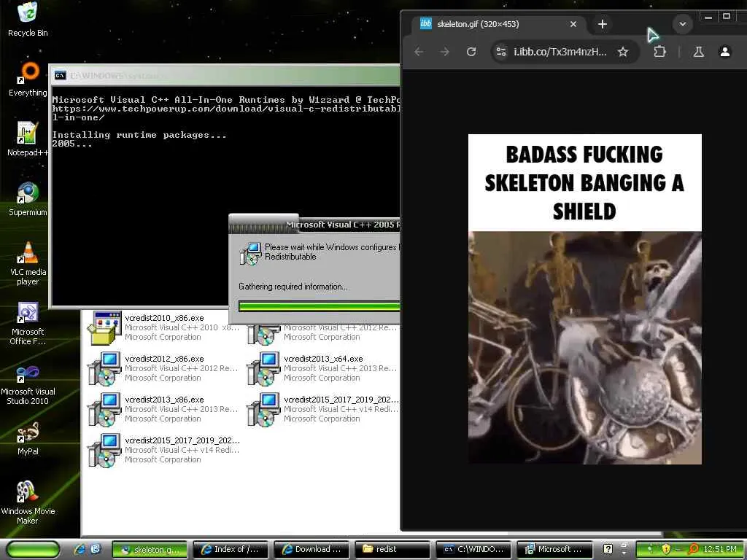Click the installer green progress bar

[x=320, y=306]
